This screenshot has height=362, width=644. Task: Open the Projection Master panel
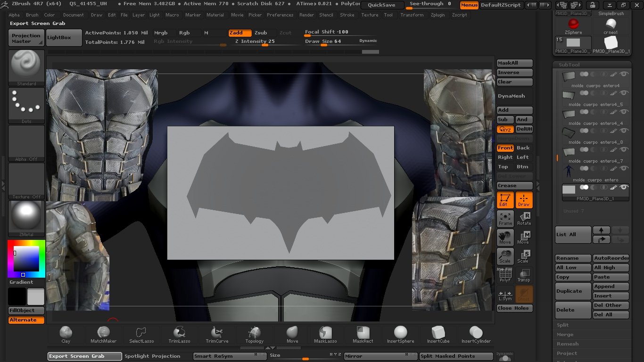(x=26, y=38)
